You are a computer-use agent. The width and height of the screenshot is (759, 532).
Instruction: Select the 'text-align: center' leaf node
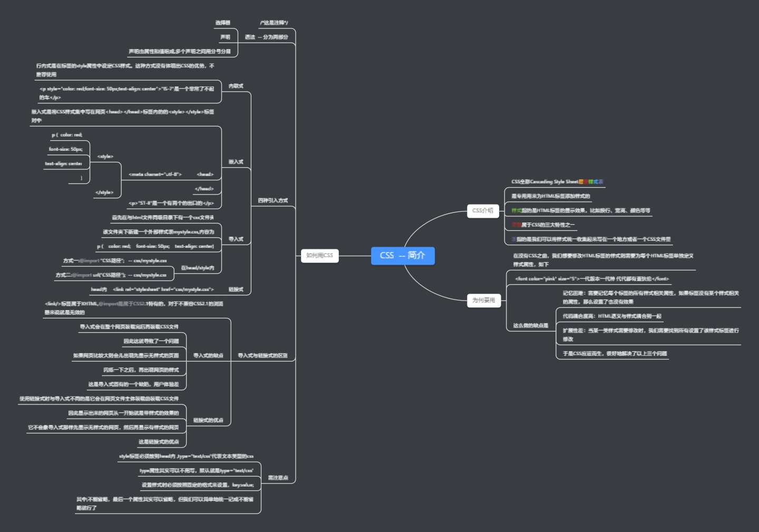63,163
